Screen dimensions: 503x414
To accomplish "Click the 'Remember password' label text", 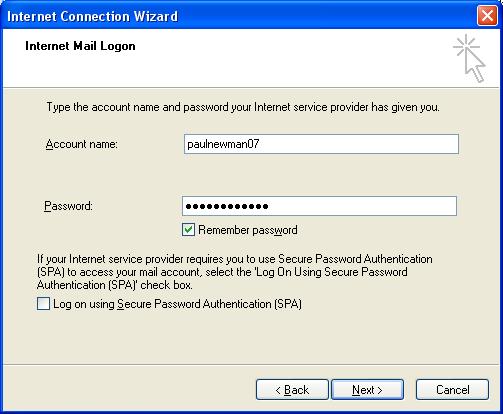I will point(248,230).
